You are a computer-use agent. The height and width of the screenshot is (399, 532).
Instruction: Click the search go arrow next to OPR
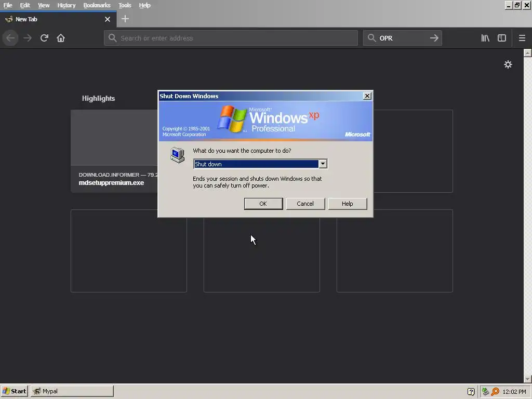click(x=434, y=38)
